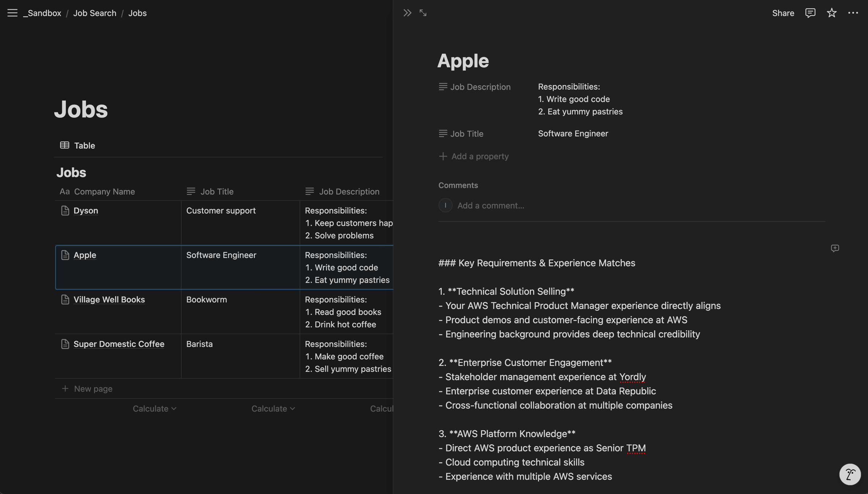Open the Apple row page
Image resolution: width=868 pixels, height=494 pixels.
(x=85, y=255)
